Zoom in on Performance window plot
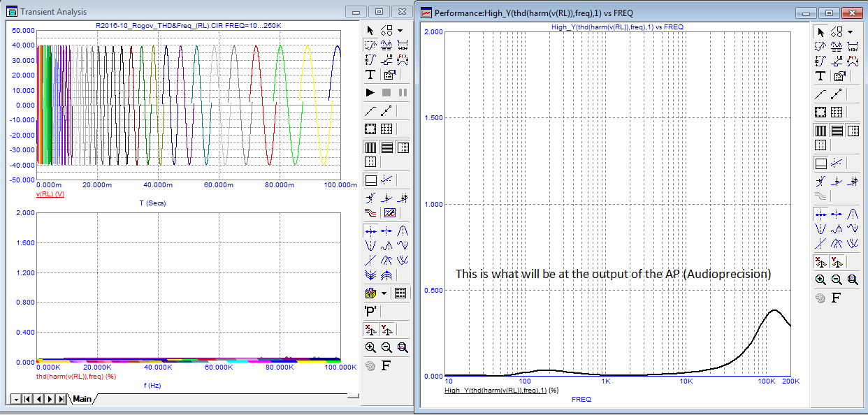Screen dimensions: 868x415 [820, 279]
